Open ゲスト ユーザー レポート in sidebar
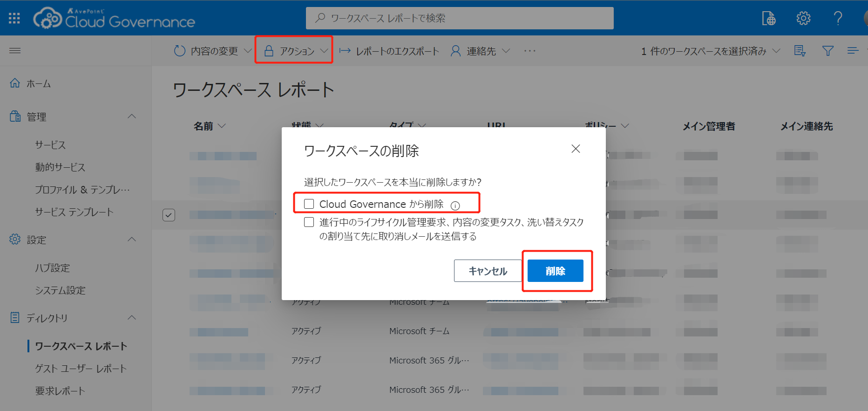Screen dimensions: 868x411 (81, 369)
